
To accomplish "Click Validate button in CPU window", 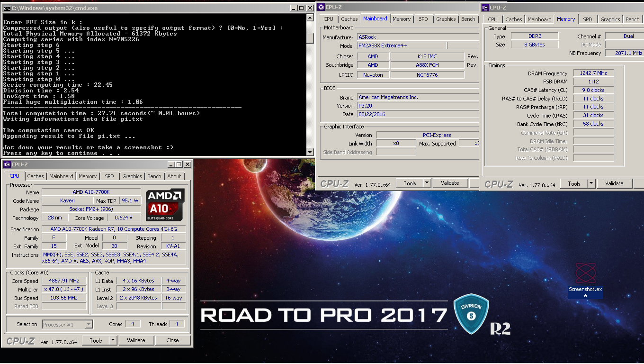I will pos(136,340).
